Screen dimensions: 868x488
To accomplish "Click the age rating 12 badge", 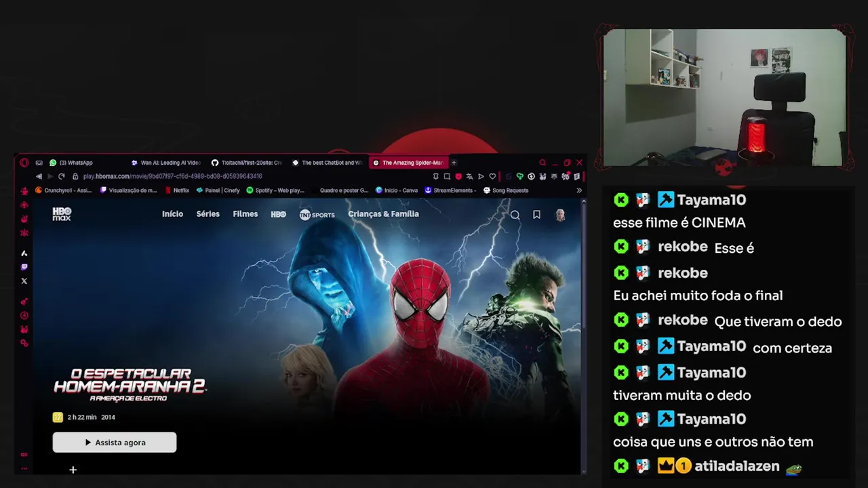I will coord(58,418).
